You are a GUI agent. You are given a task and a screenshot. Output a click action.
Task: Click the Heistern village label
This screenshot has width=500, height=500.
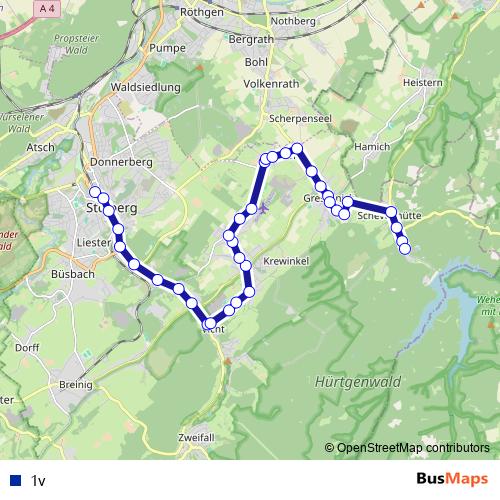(x=423, y=82)
